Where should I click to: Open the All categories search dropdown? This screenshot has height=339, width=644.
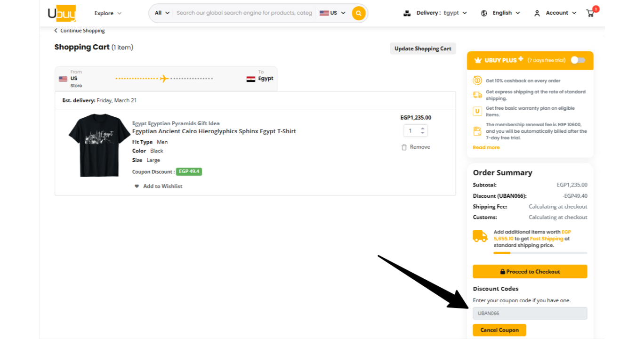(x=162, y=13)
